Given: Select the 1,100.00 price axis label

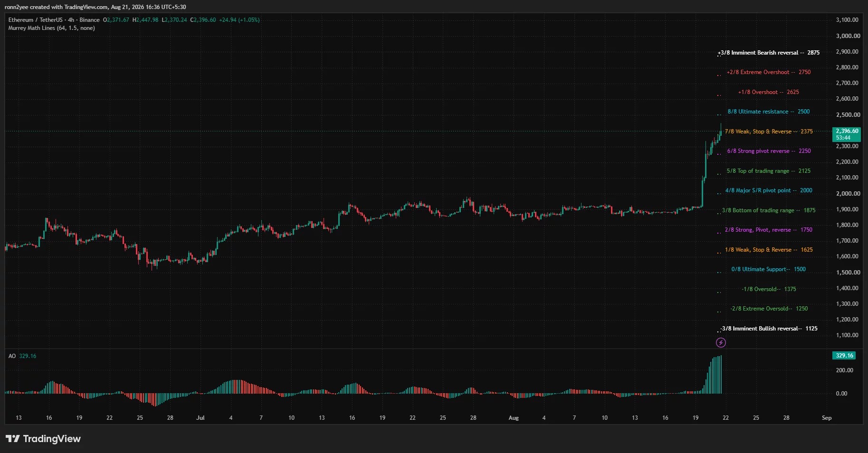Looking at the screenshot, I should coord(847,335).
